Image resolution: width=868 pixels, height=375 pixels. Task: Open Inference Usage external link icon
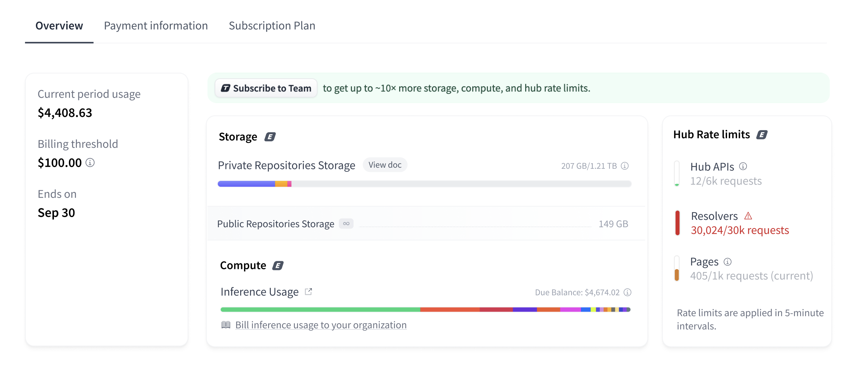(308, 292)
